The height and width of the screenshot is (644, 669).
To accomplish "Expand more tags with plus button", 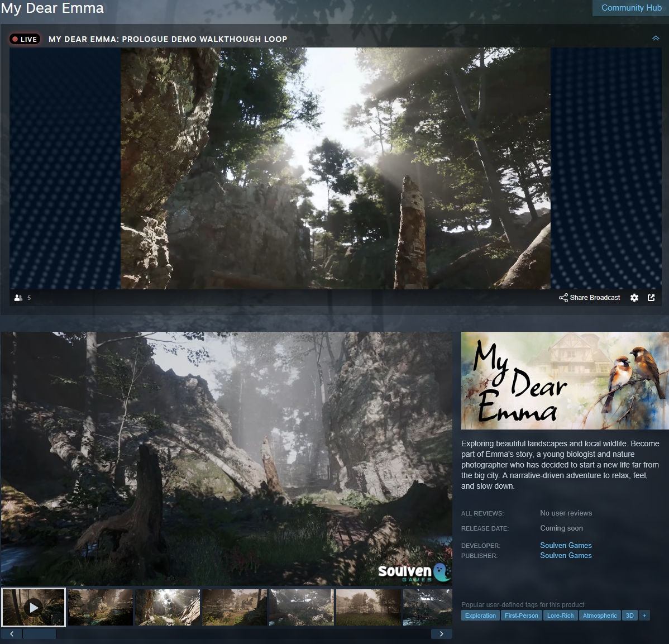I will pyautogui.click(x=644, y=616).
